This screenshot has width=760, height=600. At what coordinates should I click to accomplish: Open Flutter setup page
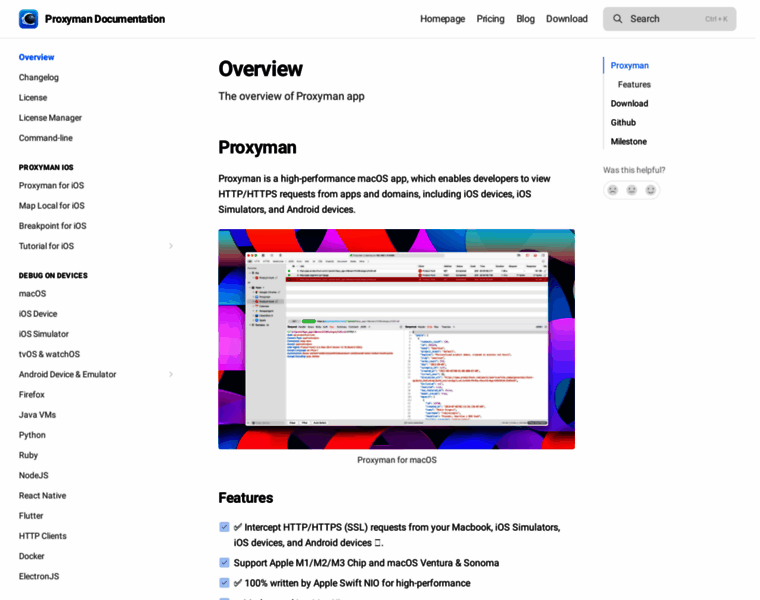pyautogui.click(x=31, y=516)
